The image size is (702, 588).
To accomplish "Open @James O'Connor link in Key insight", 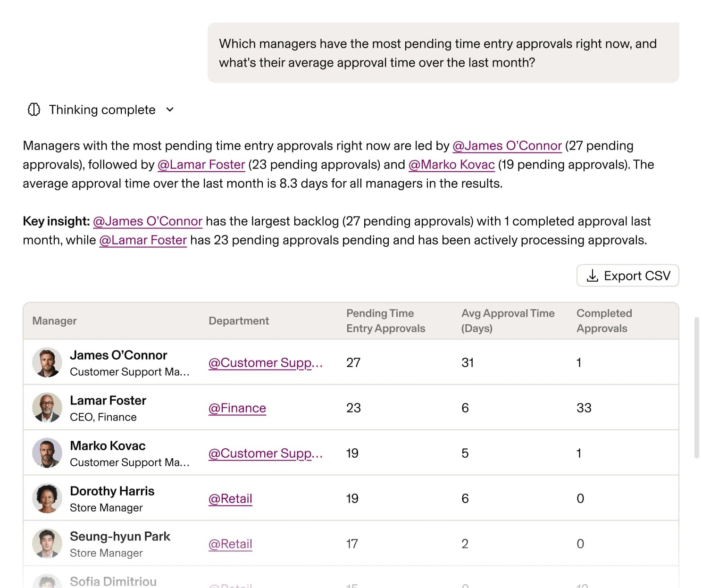I will point(148,221).
